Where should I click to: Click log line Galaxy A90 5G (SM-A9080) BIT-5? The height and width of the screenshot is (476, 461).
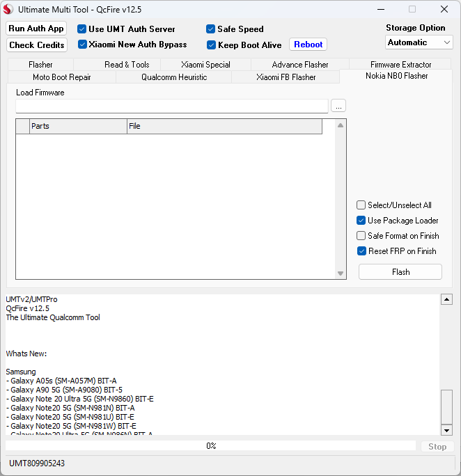pyautogui.click(x=64, y=390)
